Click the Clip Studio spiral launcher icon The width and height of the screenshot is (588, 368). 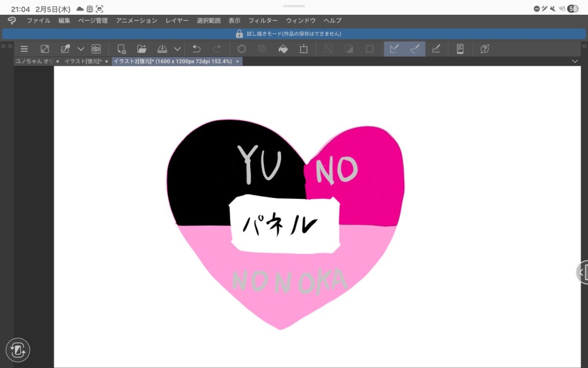click(96, 49)
